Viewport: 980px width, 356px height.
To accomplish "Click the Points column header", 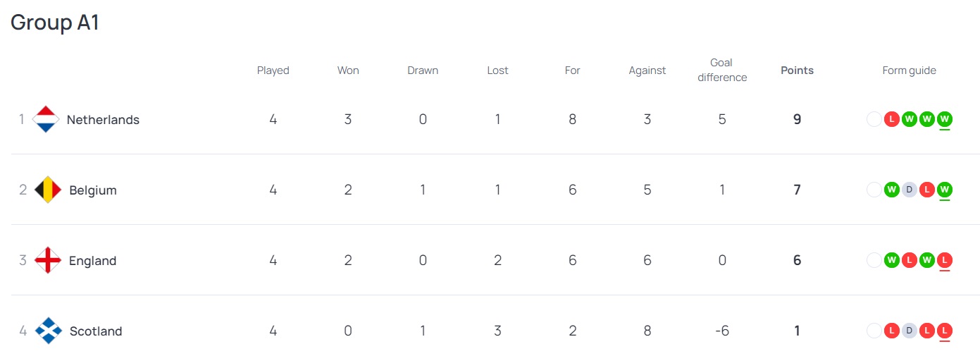I will [797, 70].
